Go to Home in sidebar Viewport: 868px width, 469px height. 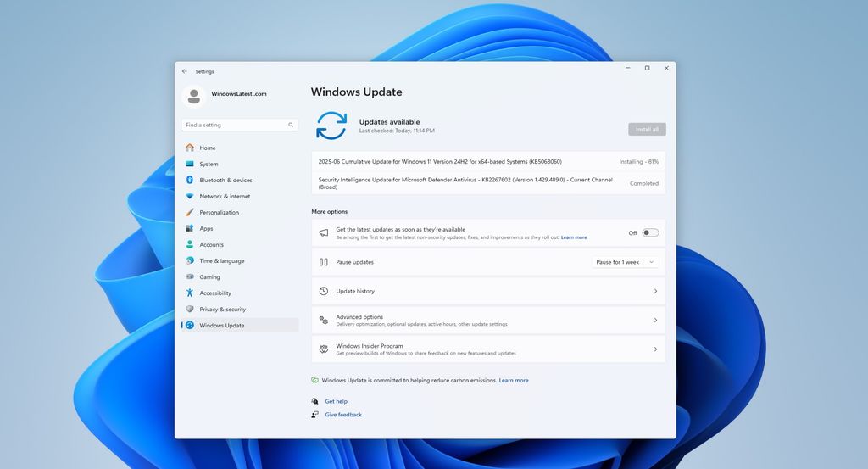(240, 148)
